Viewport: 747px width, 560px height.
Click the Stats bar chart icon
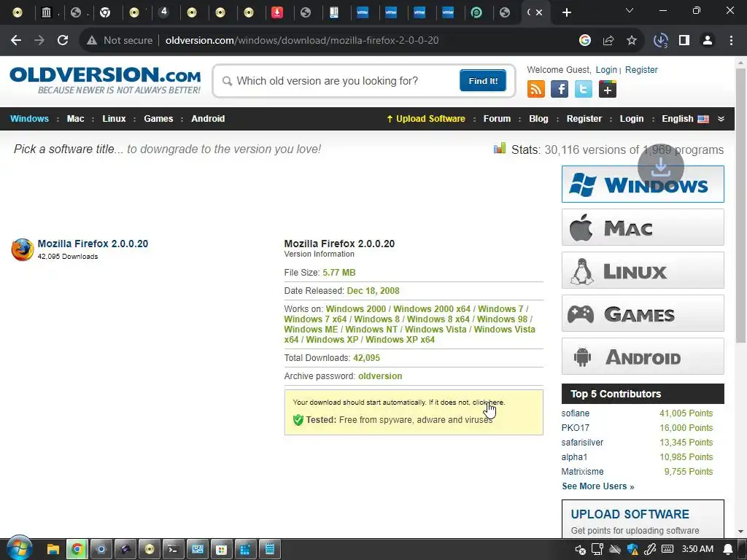coord(499,148)
